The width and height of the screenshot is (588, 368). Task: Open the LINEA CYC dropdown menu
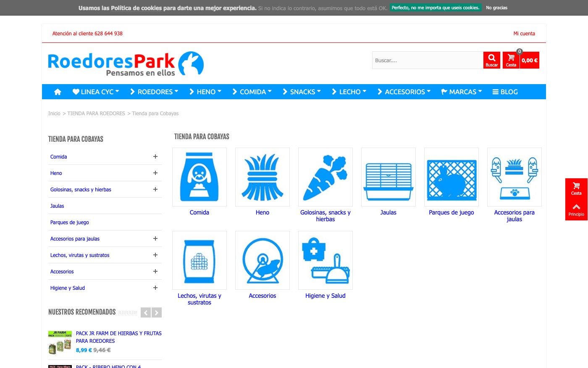[x=96, y=92]
